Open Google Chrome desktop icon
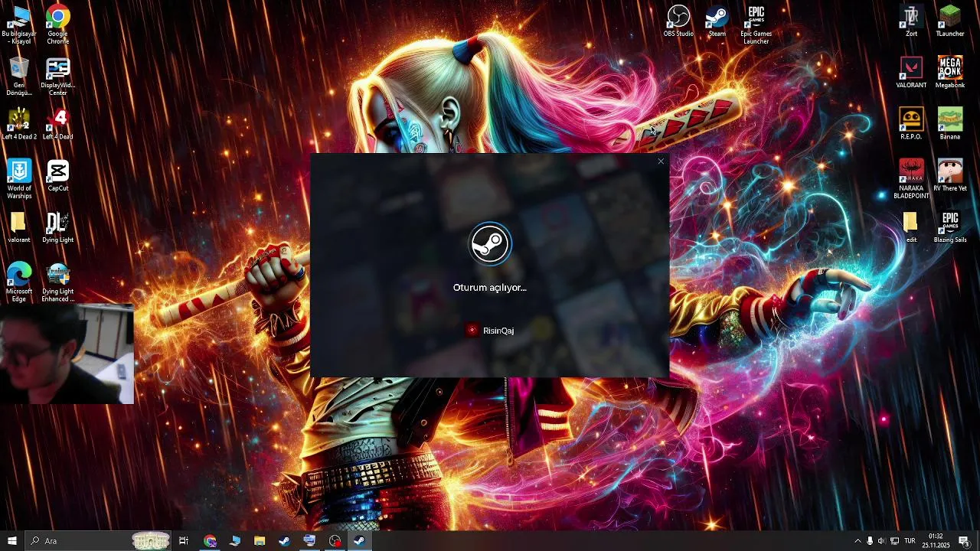This screenshot has width=980, height=551. coord(57,24)
